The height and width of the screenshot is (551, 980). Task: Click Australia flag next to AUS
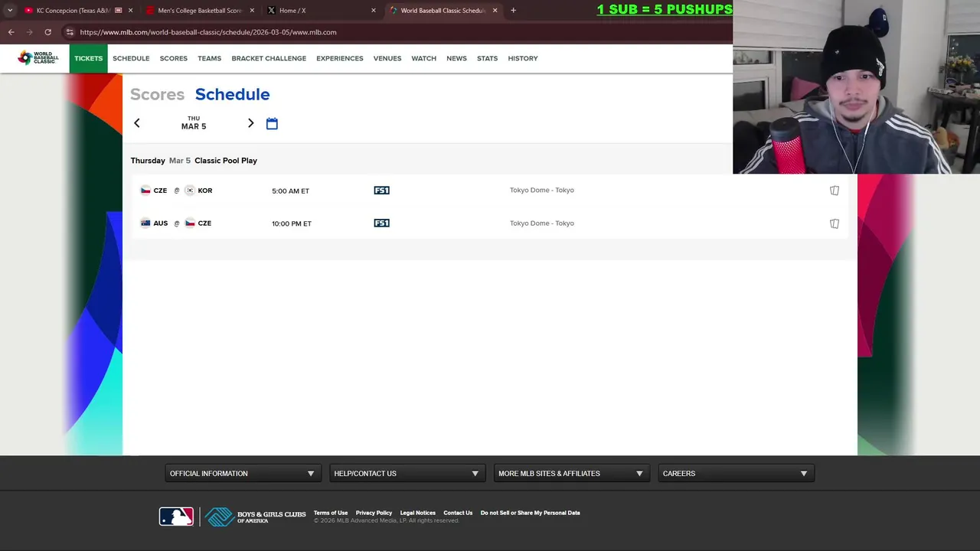pyautogui.click(x=145, y=223)
